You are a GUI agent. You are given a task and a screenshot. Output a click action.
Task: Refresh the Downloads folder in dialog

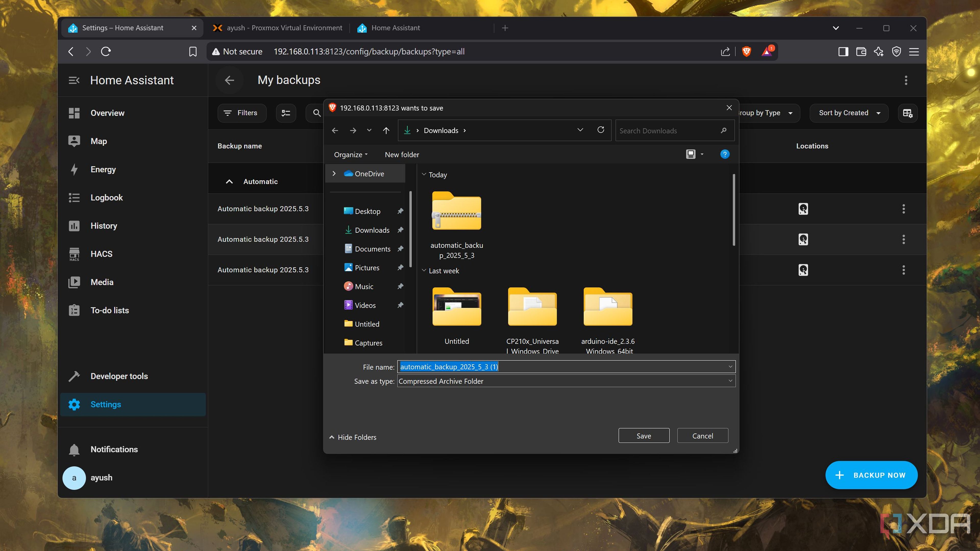click(601, 130)
